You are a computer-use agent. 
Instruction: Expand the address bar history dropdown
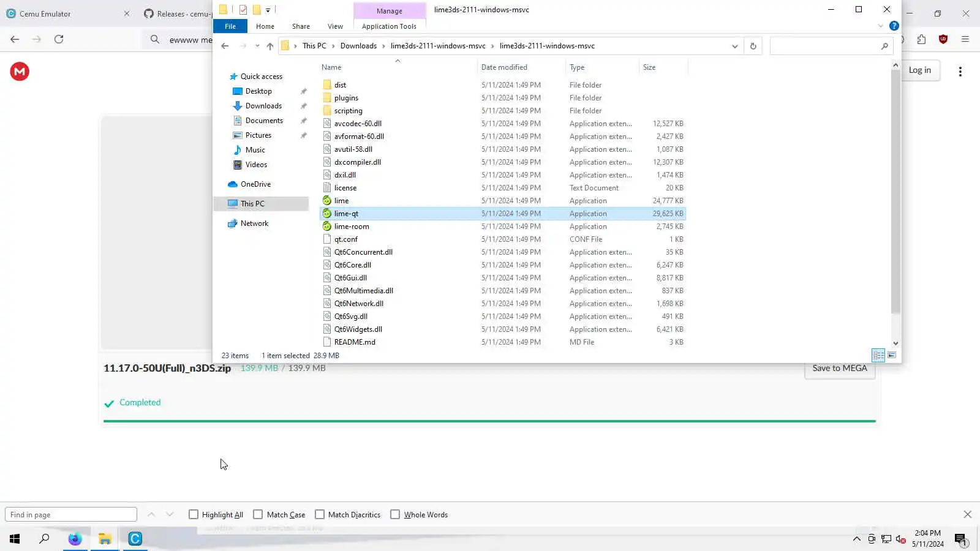(735, 46)
